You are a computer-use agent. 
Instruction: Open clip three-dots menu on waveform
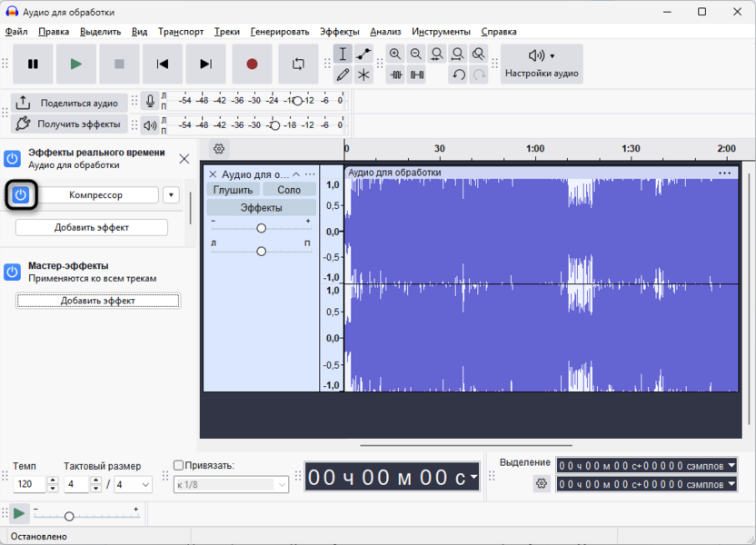coord(725,173)
